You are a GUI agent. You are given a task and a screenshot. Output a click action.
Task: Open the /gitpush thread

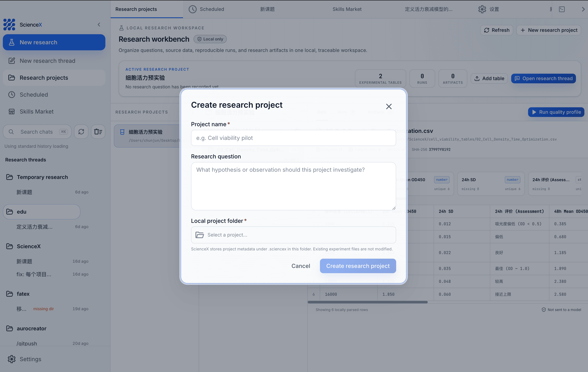52,343
